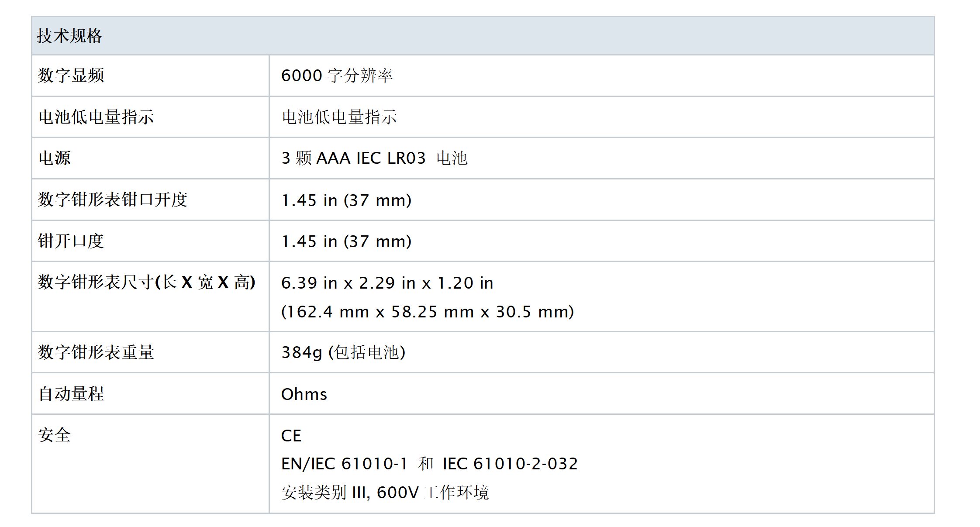The height and width of the screenshot is (527, 980).
Task: Click the 安装类别 III, 600V 工作环境 line
Action: click(x=385, y=493)
